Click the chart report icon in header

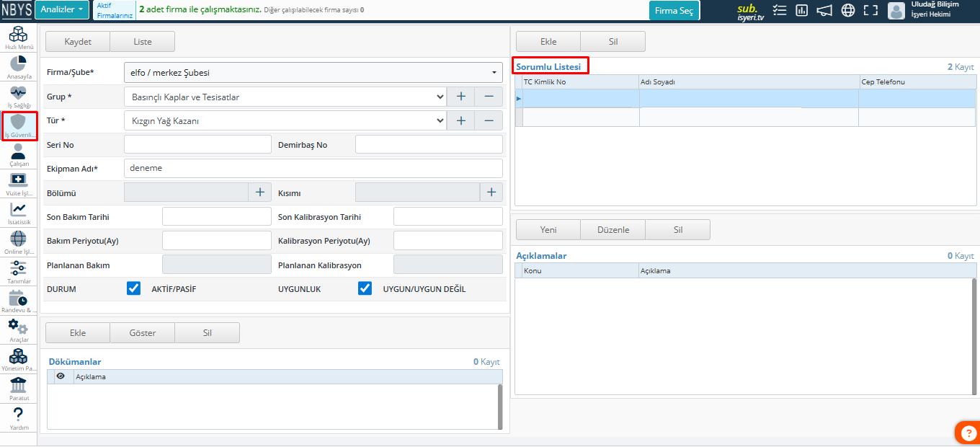[801, 10]
